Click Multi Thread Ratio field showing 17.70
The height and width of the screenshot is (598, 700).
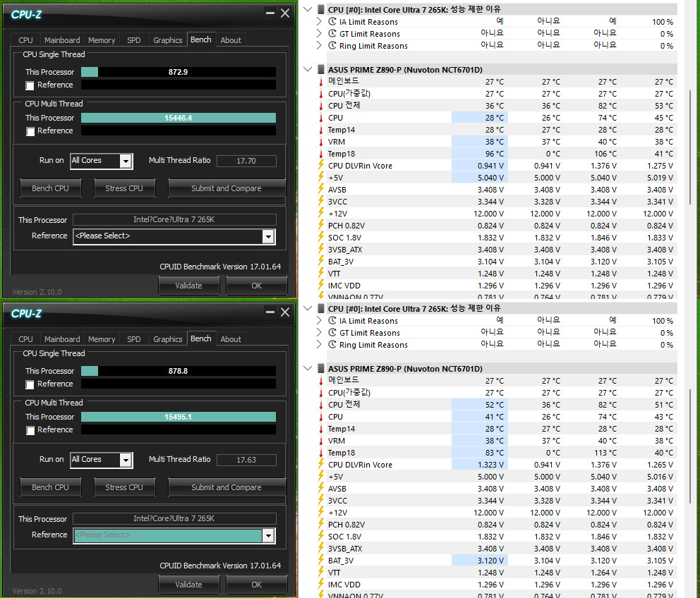pos(246,161)
